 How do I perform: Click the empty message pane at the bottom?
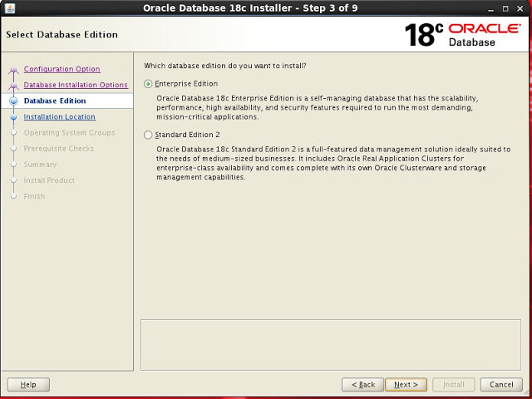point(332,343)
